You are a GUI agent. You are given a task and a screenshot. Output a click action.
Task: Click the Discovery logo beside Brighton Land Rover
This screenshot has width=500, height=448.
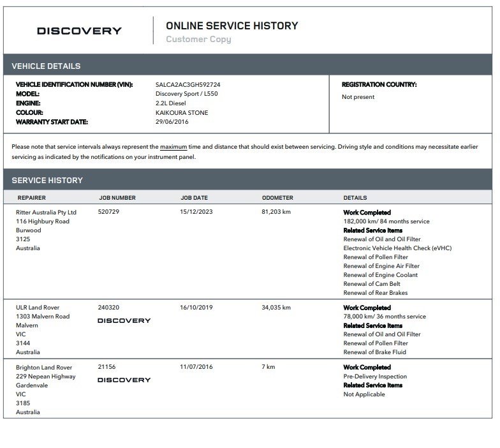(x=124, y=380)
